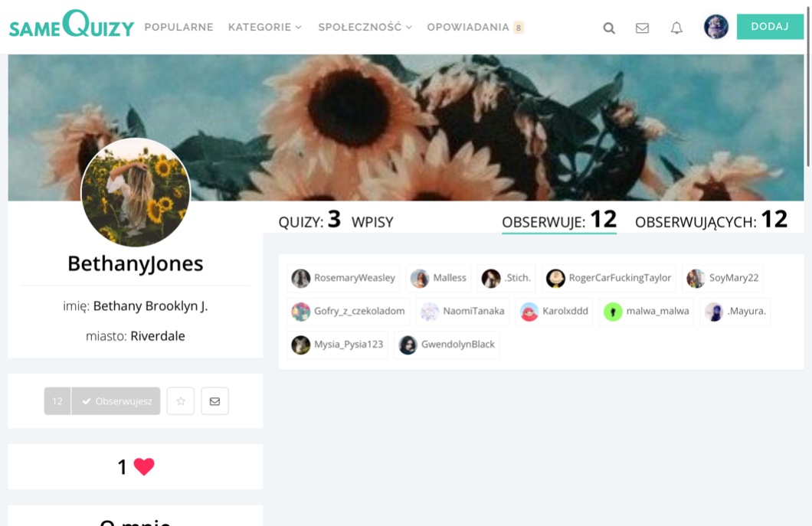This screenshot has height=526, width=812.
Task: Open messages envelope icon in header
Action: 642,28
